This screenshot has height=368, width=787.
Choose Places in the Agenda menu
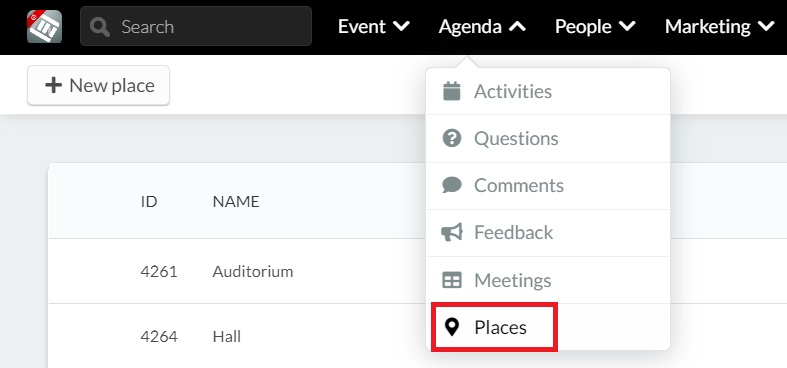pos(496,327)
